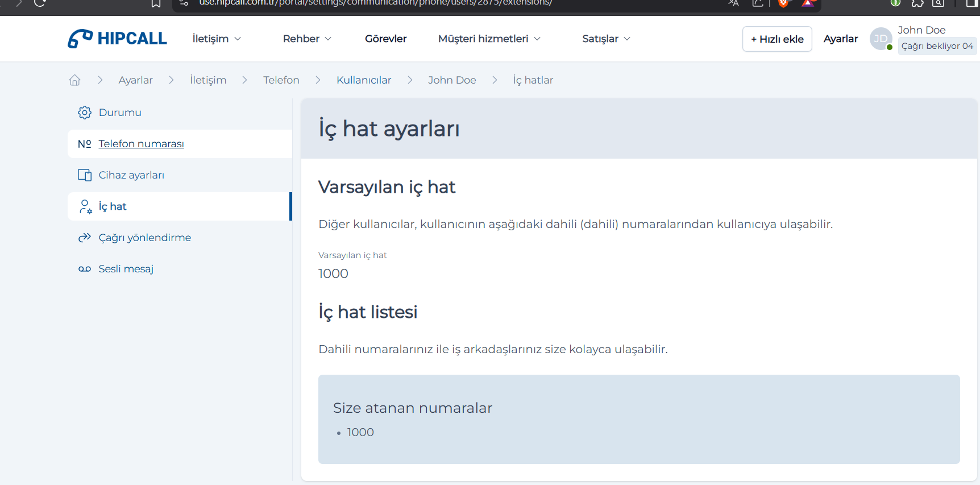The image size is (980, 485).
Task: Click the Durumu gear icon in sidebar
Action: click(x=85, y=113)
